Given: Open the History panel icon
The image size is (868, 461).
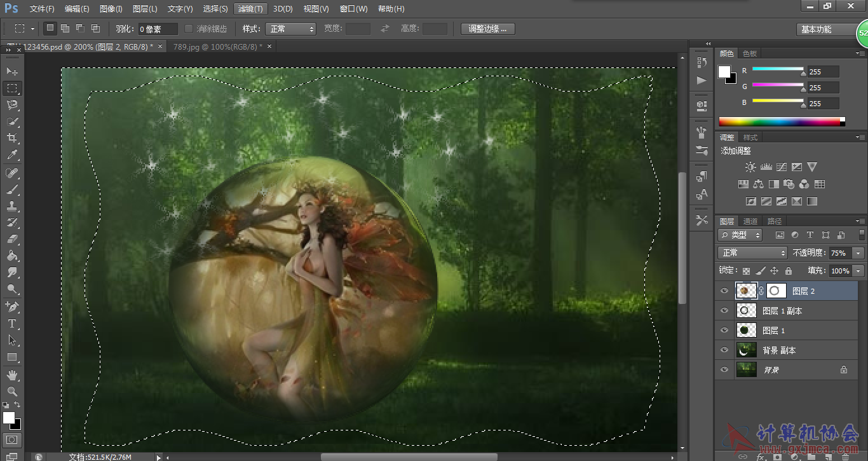Looking at the screenshot, I should 702,62.
